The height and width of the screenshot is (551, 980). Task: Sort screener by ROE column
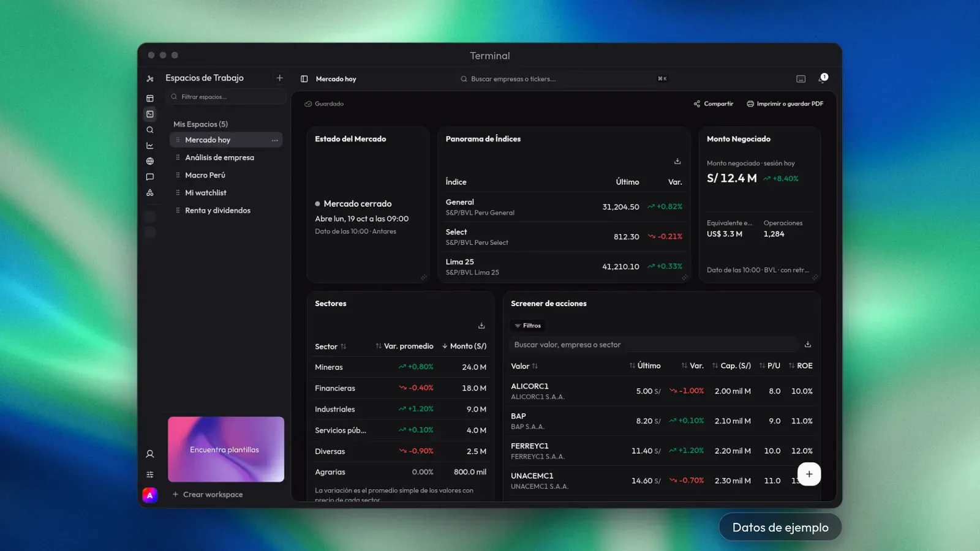(801, 365)
